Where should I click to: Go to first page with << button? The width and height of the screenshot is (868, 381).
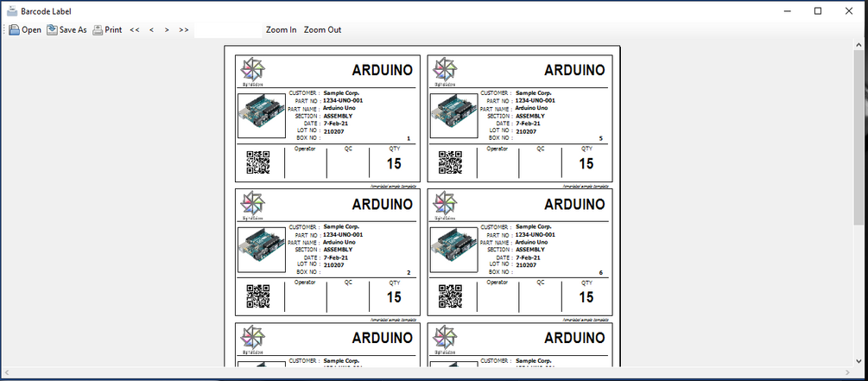(x=135, y=30)
